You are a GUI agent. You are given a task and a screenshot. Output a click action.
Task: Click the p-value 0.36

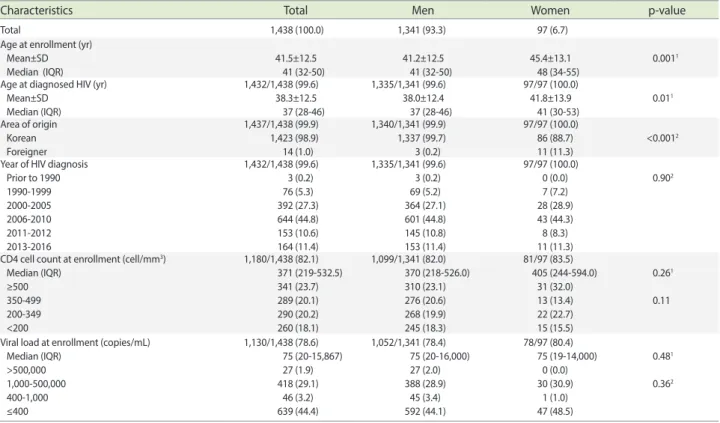pos(663,384)
